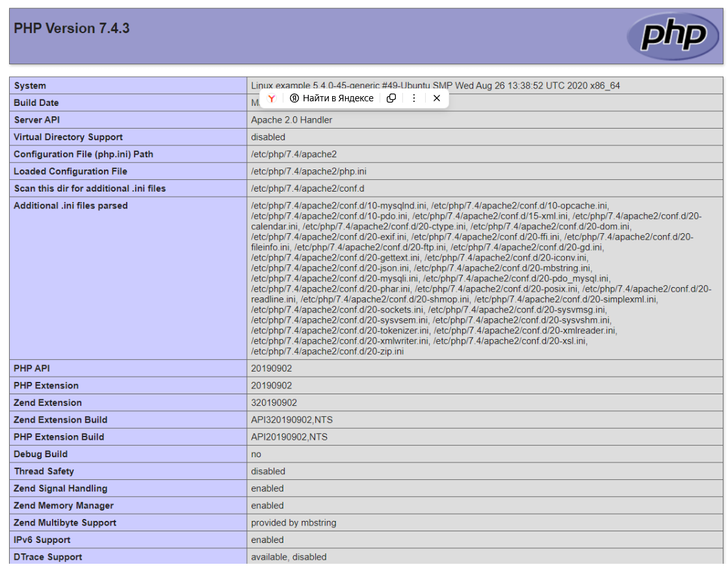728x567 pixels.
Task: Select the '/etc/php/7.4/apache2' path value
Action: 294,155
